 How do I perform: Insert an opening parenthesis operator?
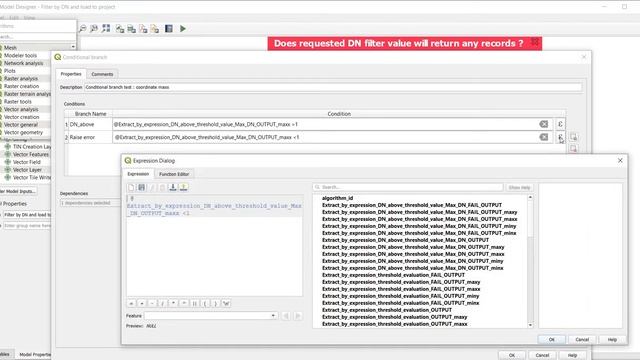(205, 303)
